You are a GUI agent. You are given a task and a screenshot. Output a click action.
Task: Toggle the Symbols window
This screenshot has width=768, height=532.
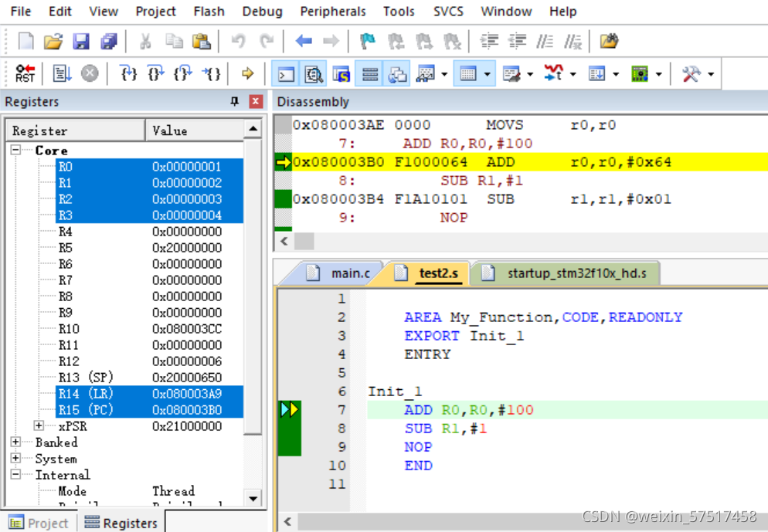coord(342,74)
